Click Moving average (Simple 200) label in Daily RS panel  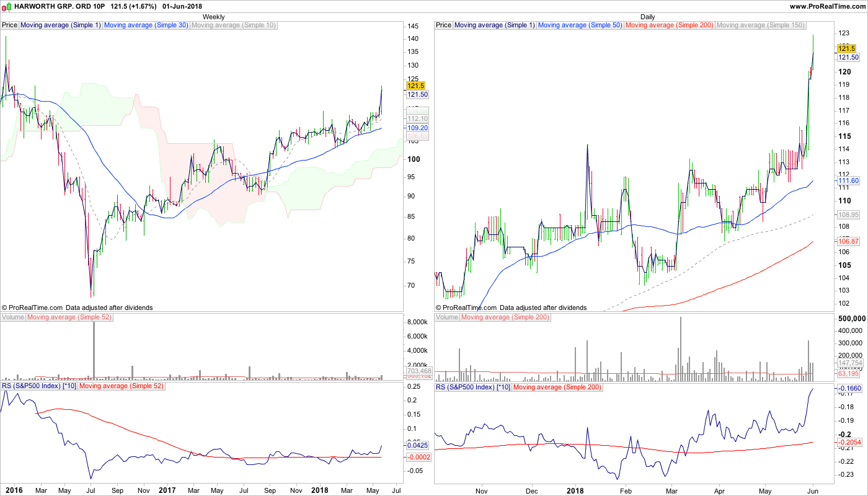[558, 387]
